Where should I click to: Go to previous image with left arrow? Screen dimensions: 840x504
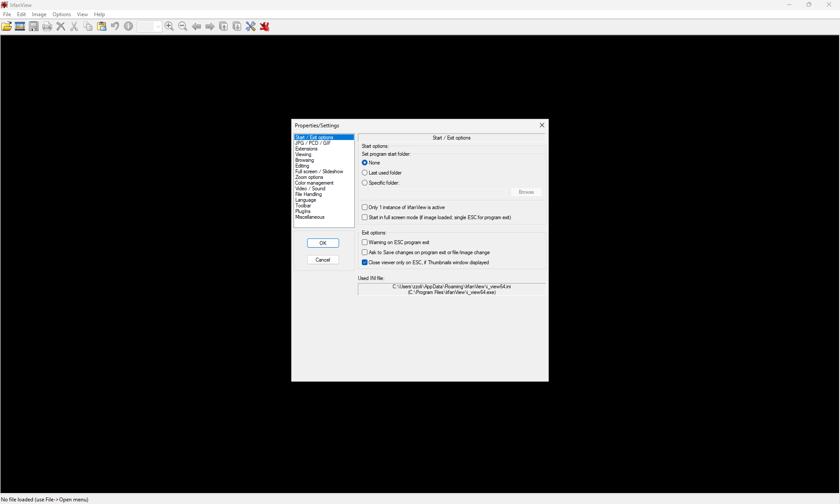click(196, 26)
